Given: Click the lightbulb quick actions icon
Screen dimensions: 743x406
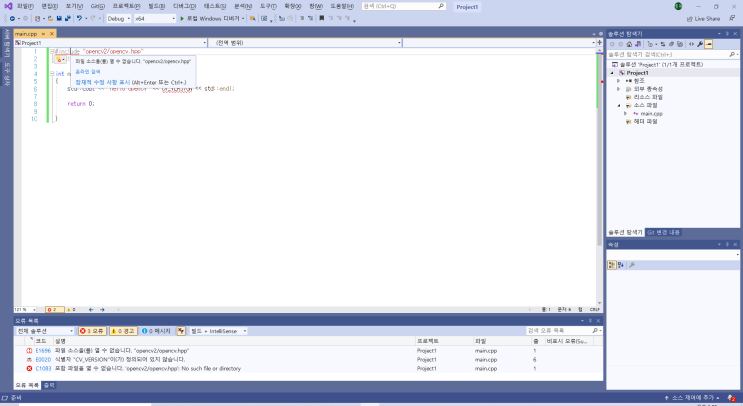Looking at the screenshot, I should pyautogui.click(x=59, y=60).
